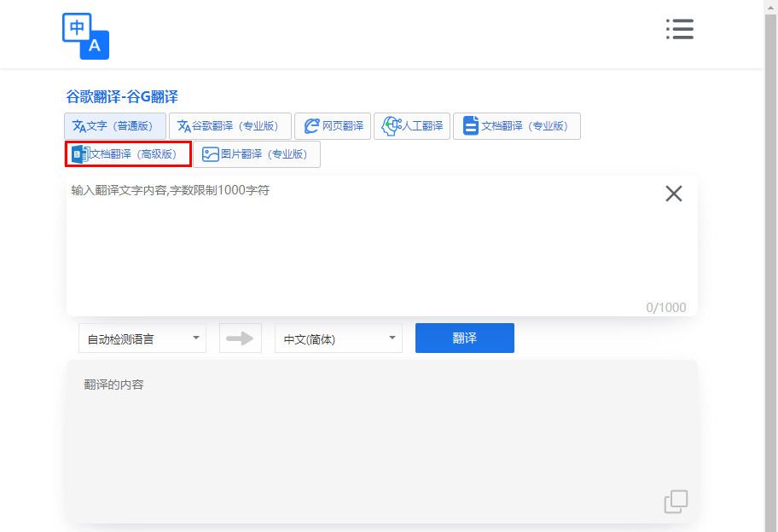Click the 0/1000 character counter
The image size is (778, 532).
(666, 308)
